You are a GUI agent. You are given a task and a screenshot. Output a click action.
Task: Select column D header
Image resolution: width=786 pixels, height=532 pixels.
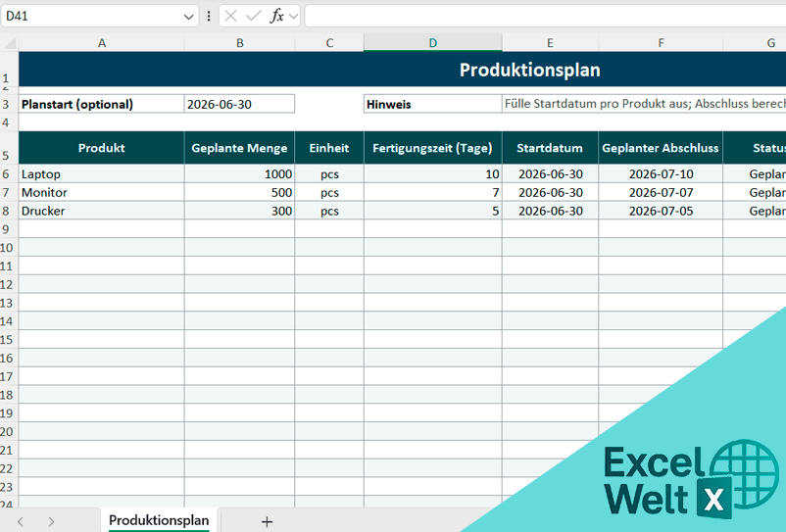433,43
